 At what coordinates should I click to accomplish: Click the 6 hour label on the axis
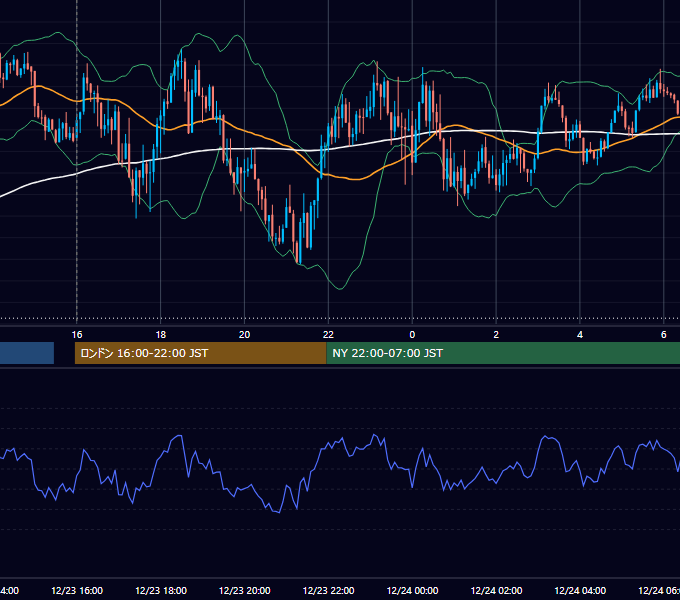[664, 335]
